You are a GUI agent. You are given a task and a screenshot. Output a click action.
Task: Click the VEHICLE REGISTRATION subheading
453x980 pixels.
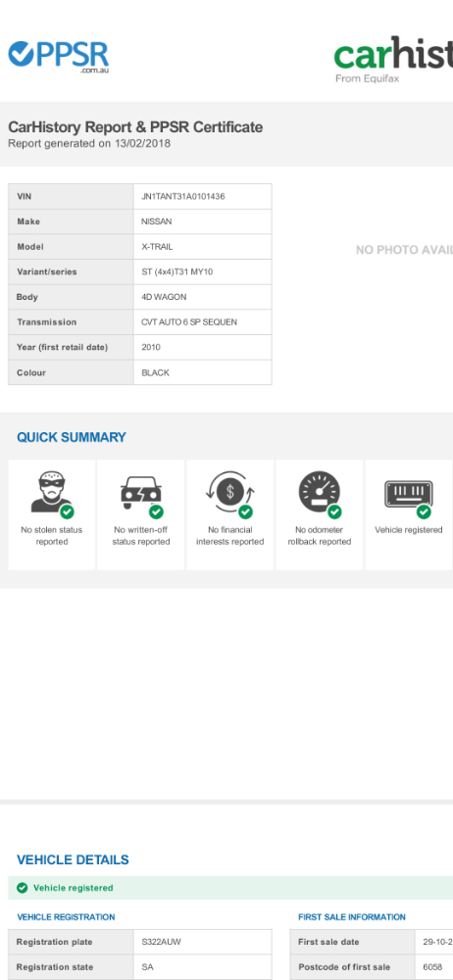pos(66,917)
